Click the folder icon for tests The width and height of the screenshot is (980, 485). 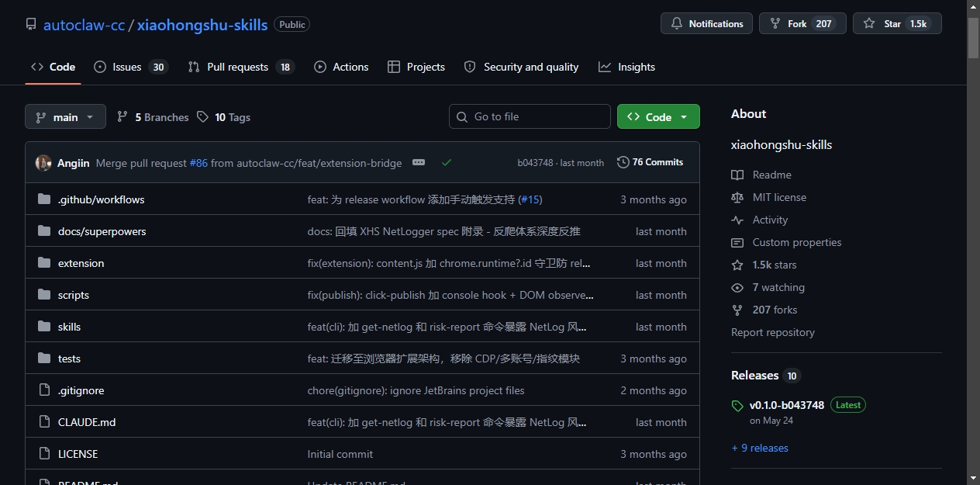pyautogui.click(x=44, y=359)
